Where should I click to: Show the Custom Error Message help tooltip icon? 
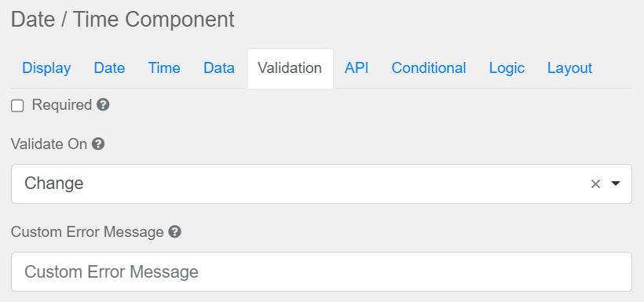(174, 232)
